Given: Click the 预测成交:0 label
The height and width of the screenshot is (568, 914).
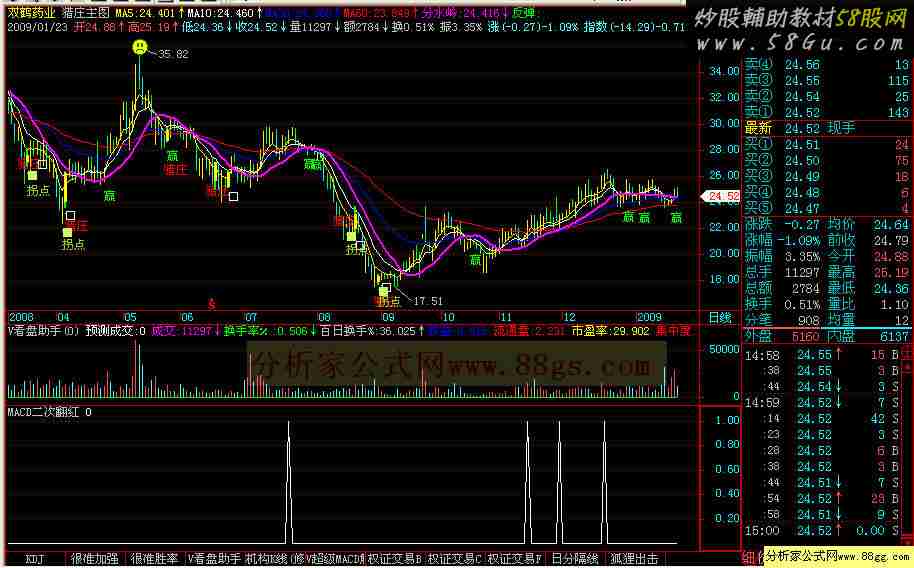Looking at the screenshot, I should 115,331.
